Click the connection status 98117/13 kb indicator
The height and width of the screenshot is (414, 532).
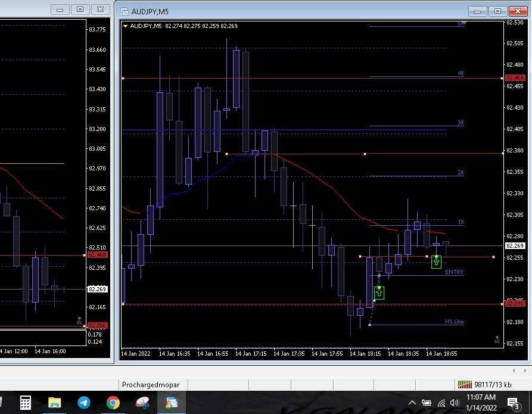tap(484, 385)
